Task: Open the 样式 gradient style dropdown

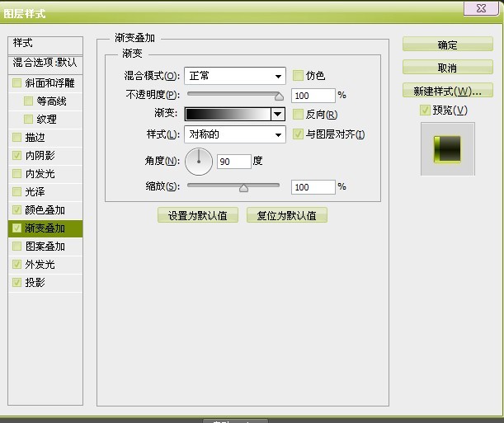Action: [x=235, y=134]
